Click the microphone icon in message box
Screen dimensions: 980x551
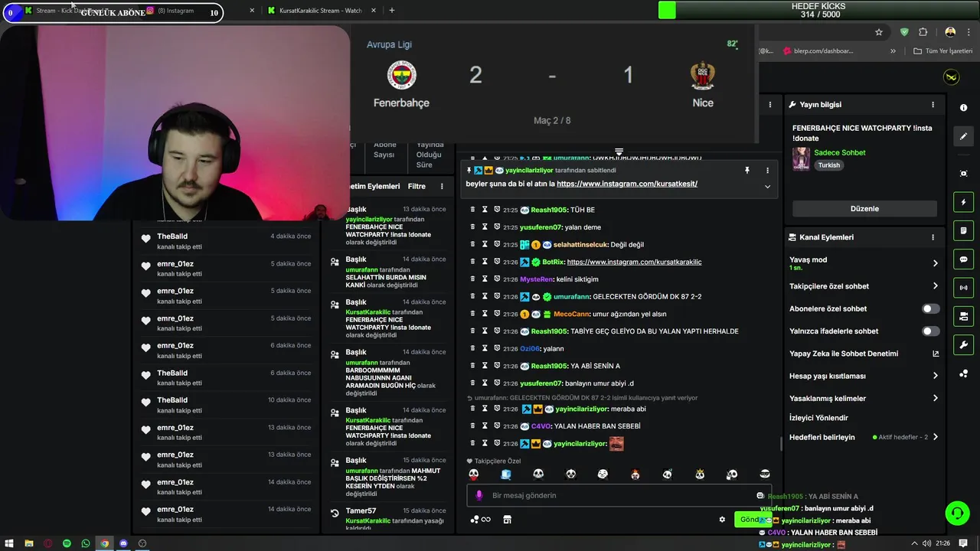[479, 495]
